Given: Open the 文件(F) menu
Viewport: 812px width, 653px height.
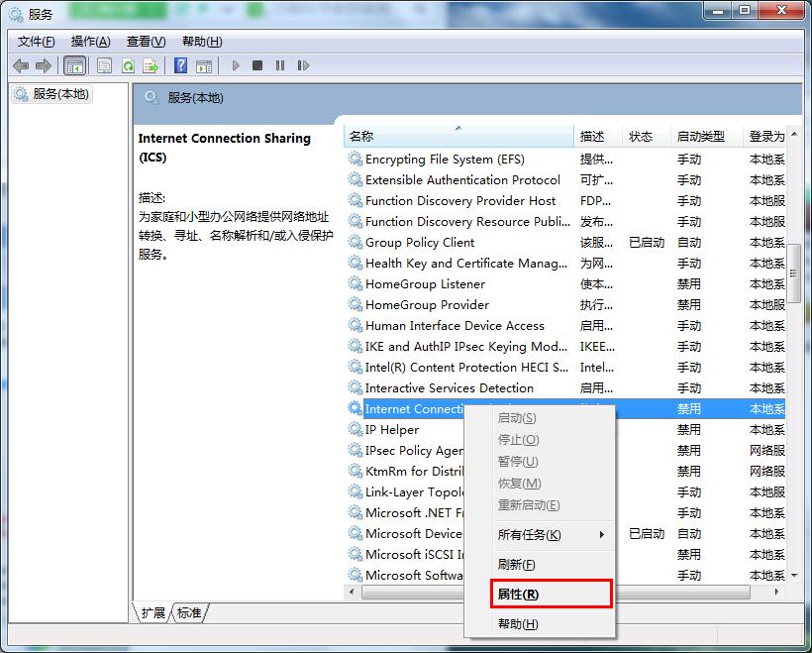Looking at the screenshot, I should click(x=37, y=42).
